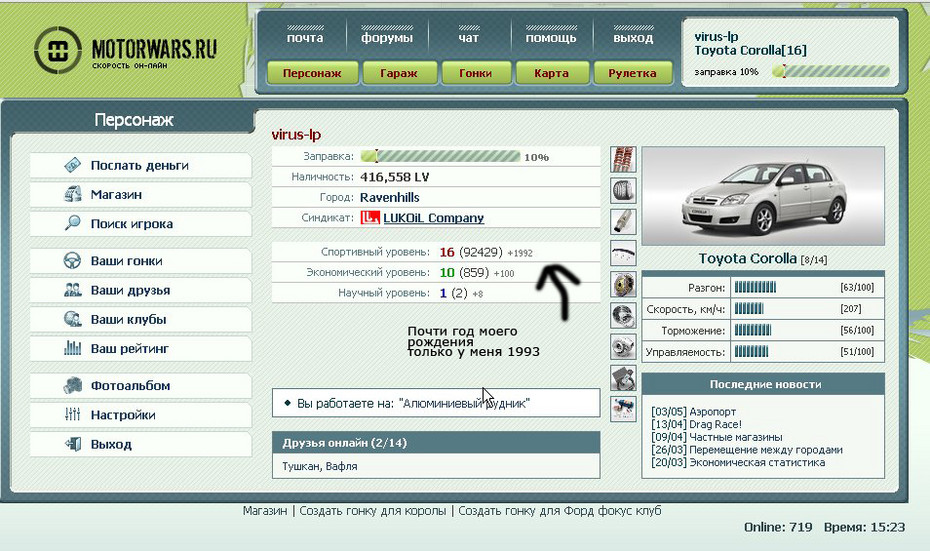930x551 pixels.
Task: Click выход in the top menu
Action: point(633,37)
